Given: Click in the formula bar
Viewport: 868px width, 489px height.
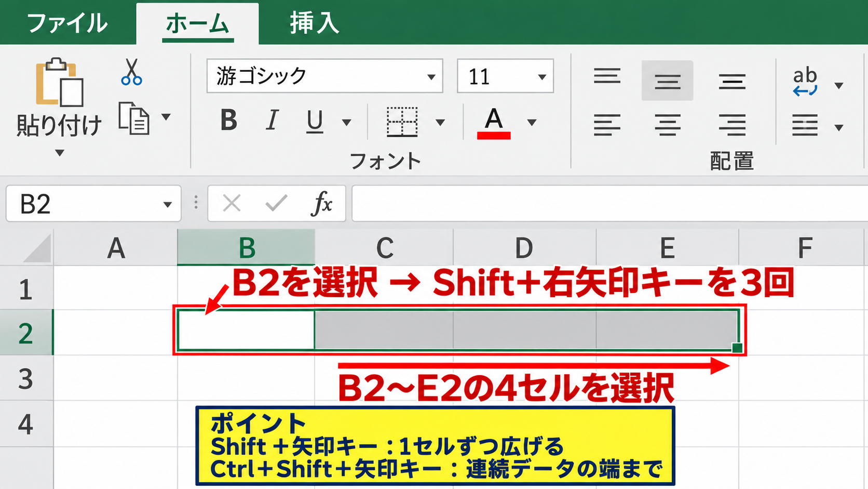Looking at the screenshot, I should [609, 203].
